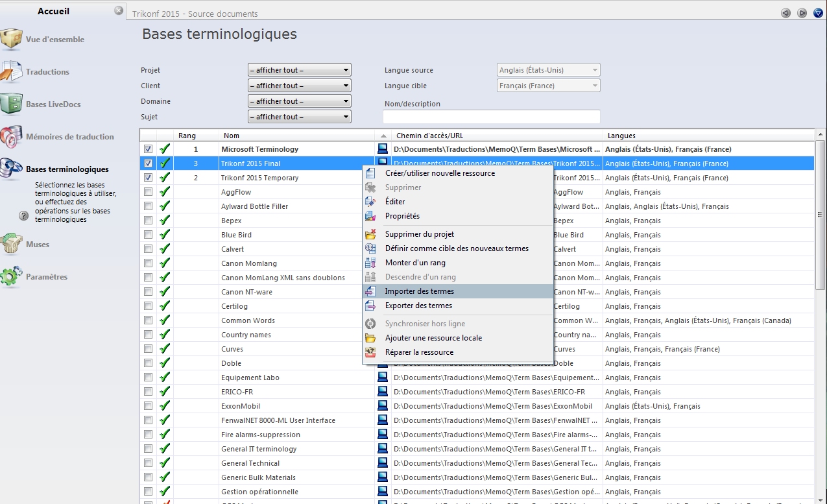
Task: Click Ajouter une ressource locale folder icon
Action: click(x=370, y=338)
